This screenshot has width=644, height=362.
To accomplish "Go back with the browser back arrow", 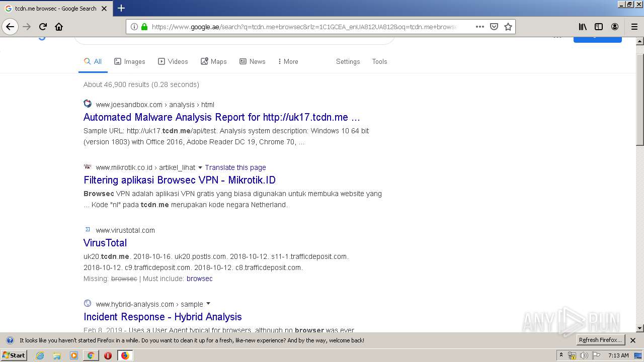I will coord(10,27).
